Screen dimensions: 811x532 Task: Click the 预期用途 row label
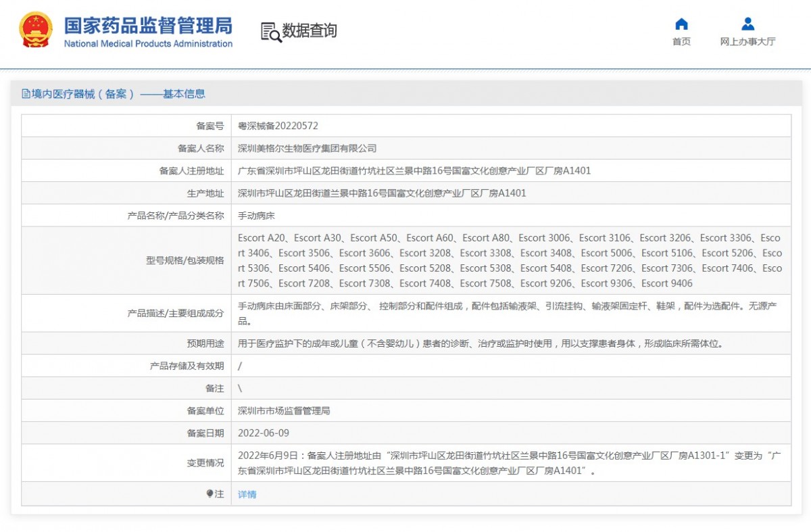(205, 343)
